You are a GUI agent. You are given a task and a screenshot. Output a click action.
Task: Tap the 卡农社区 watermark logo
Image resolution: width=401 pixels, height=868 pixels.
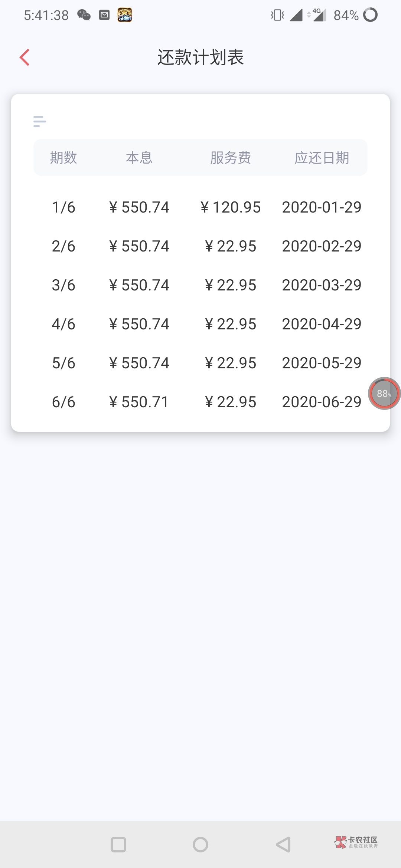tap(356, 842)
